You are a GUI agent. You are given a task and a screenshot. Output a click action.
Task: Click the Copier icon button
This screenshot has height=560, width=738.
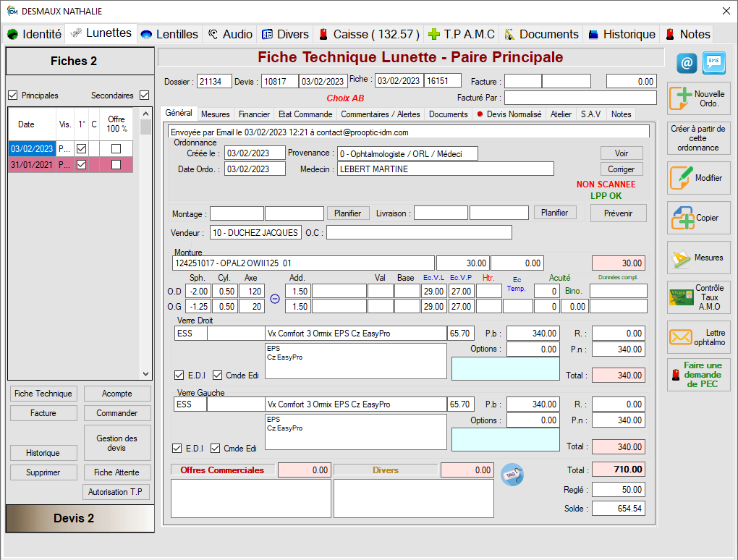pyautogui.click(x=698, y=218)
